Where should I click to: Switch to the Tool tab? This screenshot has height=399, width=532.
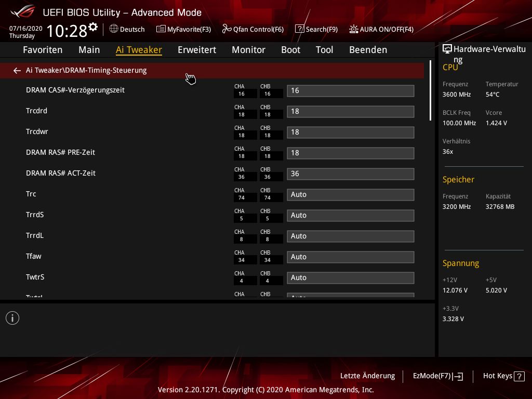point(324,50)
